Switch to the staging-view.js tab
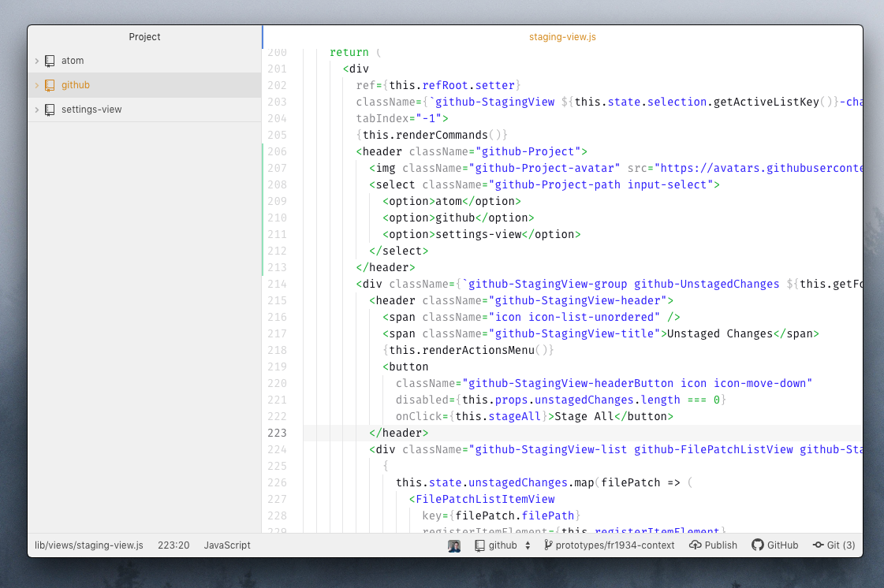This screenshot has height=588, width=884. coord(562,36)
